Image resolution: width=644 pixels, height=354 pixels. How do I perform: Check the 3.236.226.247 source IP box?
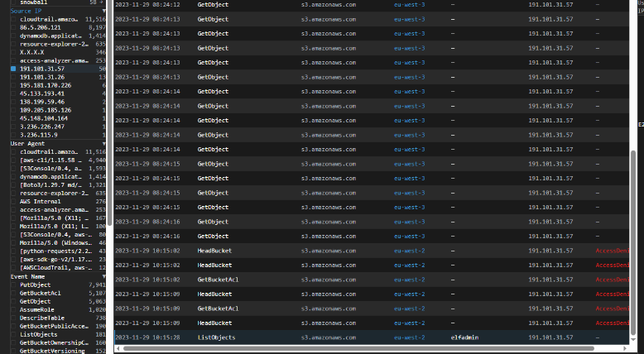13,127
